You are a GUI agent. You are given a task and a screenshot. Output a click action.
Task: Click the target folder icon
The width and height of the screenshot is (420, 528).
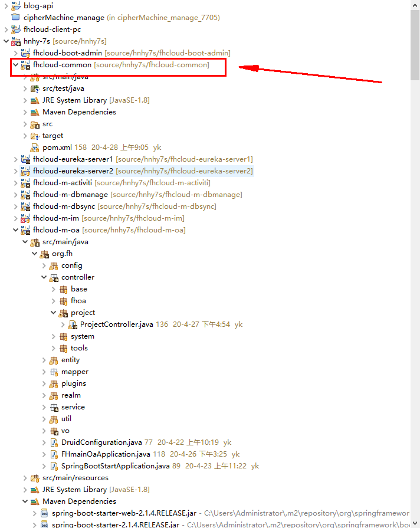35,136
